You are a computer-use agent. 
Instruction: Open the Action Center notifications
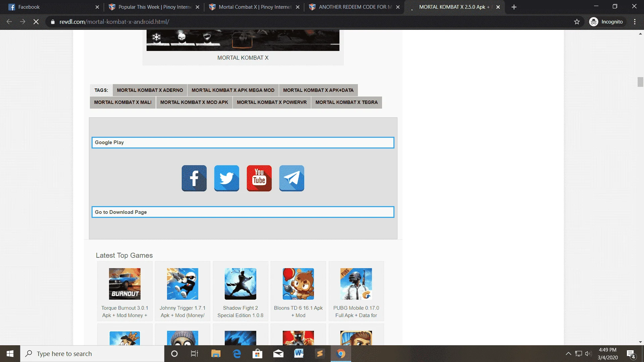coord(631,354)
